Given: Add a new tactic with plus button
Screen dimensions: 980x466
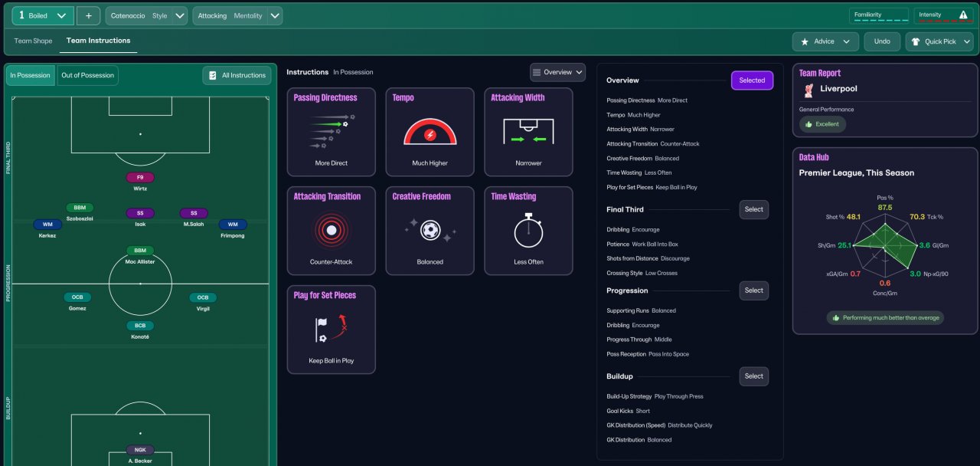Looking at the screenshot, I should pyautogui.click(x=89, y=15).
